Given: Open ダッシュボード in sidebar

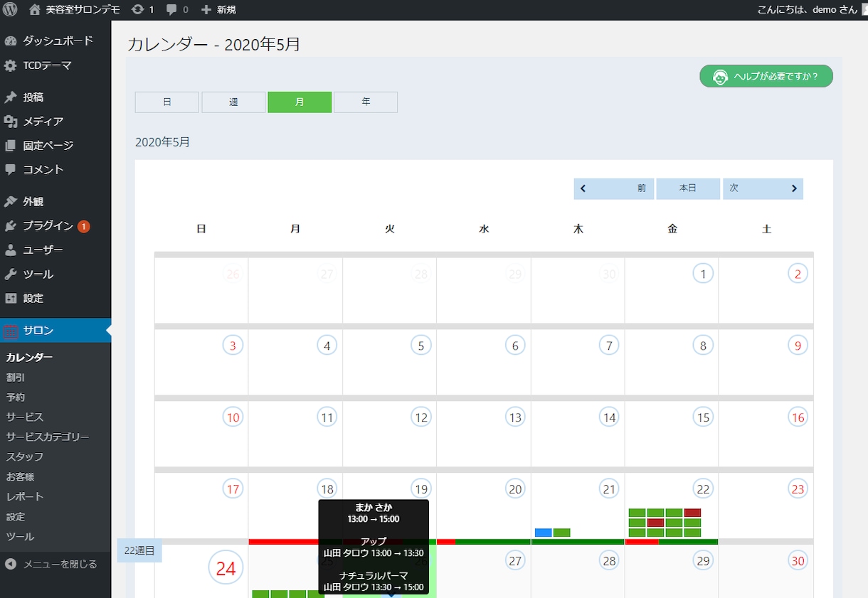Looking at the screenshot, I should [x=55, y=41].
